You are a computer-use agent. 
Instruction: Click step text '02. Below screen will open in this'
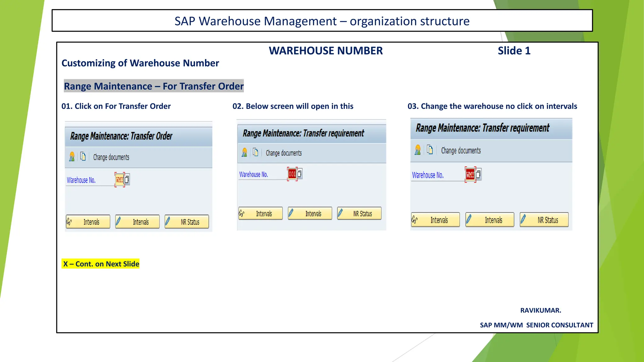coord(293,106)
